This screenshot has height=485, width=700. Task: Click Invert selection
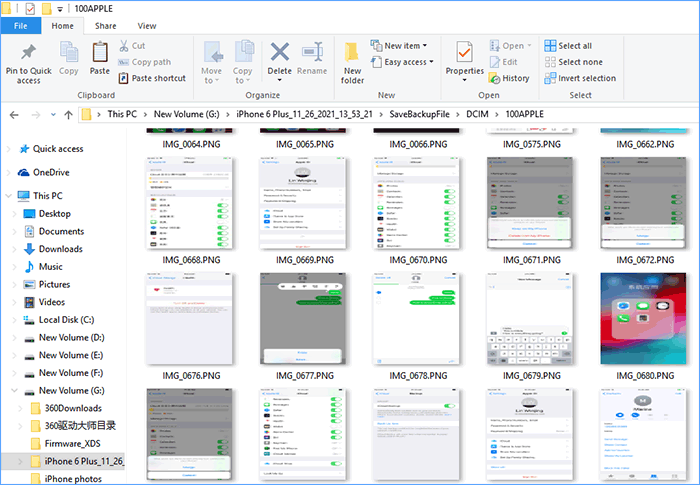coord(580,78)
